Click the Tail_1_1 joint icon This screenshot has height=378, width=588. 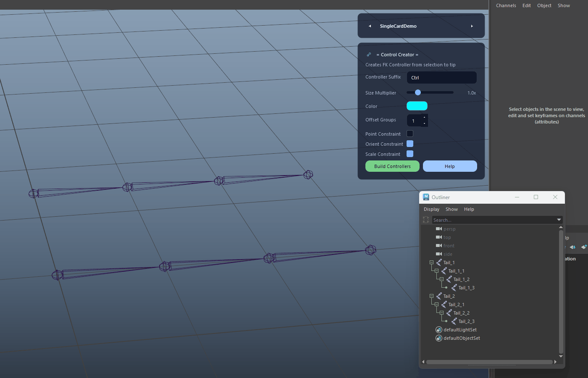[x=444, y=271]
